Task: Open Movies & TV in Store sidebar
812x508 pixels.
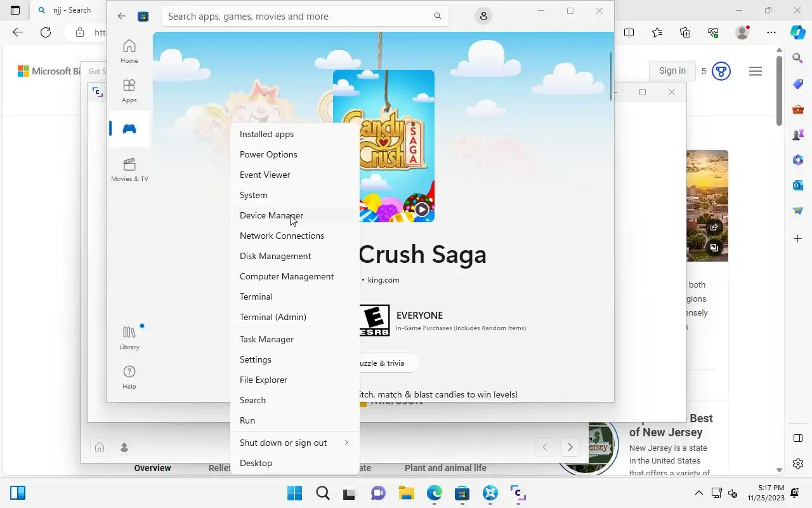Action: click(x=129, y=170)
